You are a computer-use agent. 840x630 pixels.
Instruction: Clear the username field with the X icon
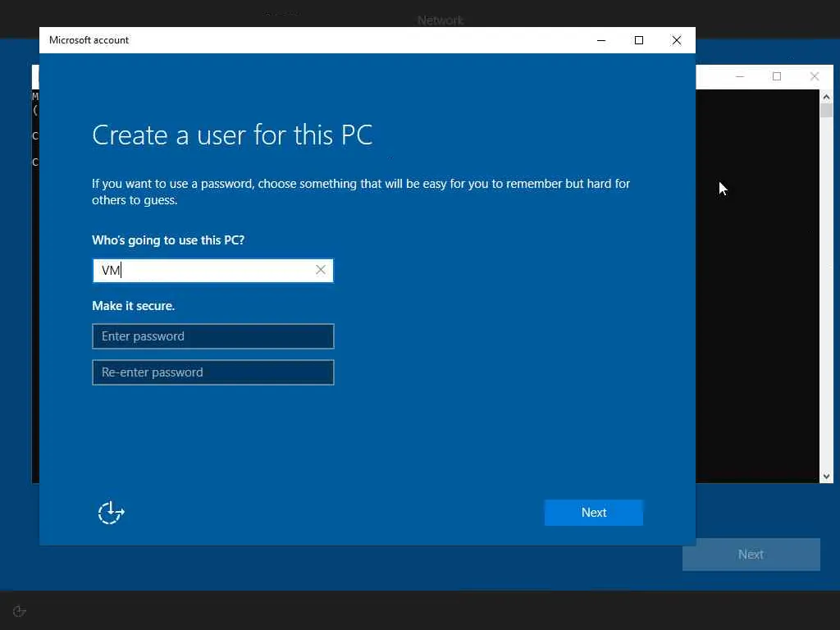click(321, 270)
